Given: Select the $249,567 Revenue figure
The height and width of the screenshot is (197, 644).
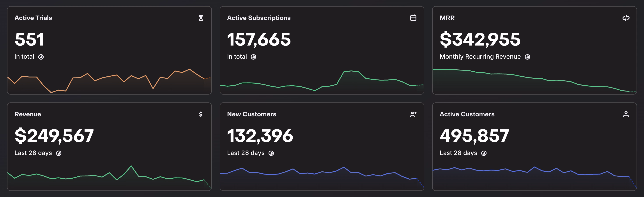Looking at the screenshot, I should coord(54,136).
